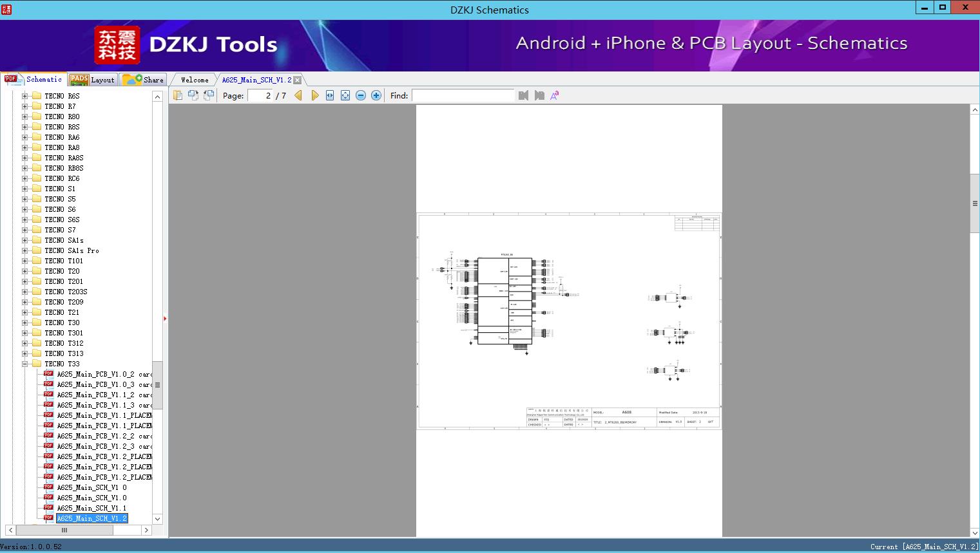
Task: Zoom in with the plus icon
Action: point(376,95)
